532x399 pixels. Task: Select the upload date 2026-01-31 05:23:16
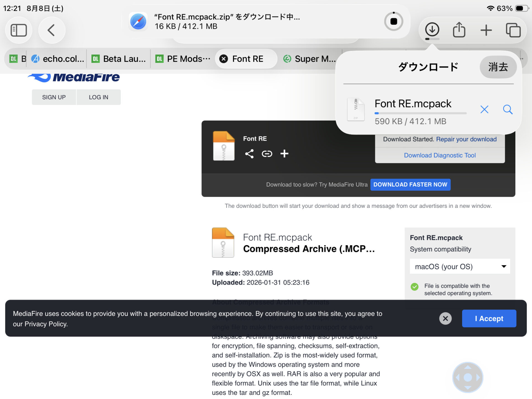(278, 282)
